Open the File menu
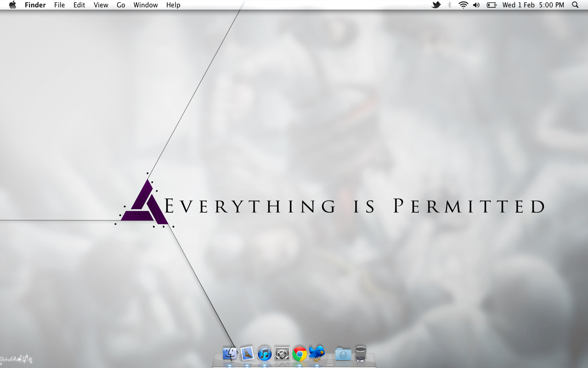 [x=59, y=5]
